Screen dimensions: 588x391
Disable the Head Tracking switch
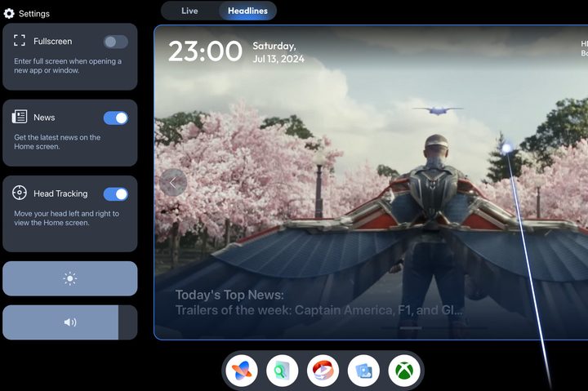116,194
